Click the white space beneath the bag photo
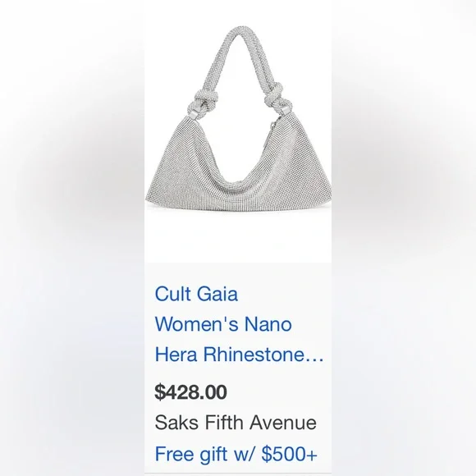Viewport: 476px width, 476px height. tap(238, 237)
